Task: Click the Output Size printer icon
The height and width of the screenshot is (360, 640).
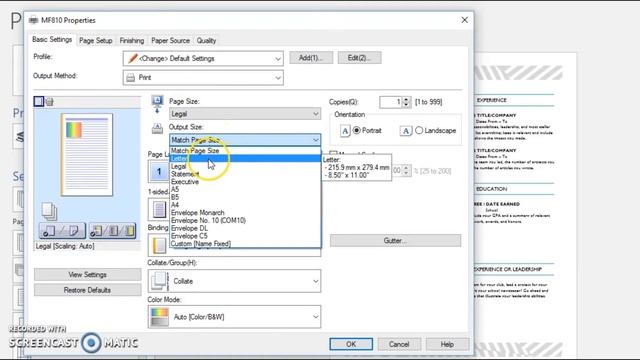Action: [x=157, y=129]
